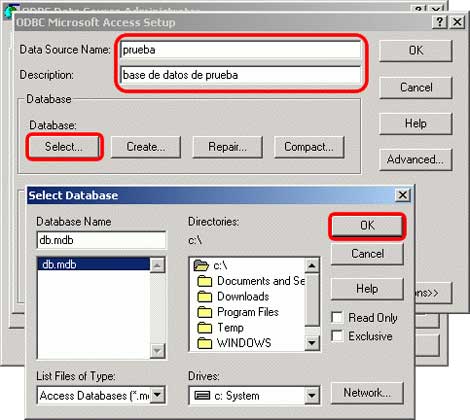Expand the List Files of Type dropdown
470x420 pixels.
(x=157, y=395)
